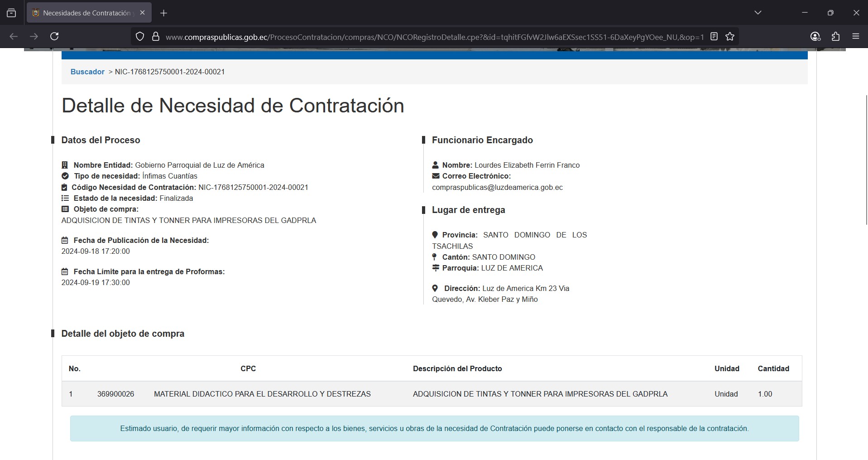Image resolution: width=868 pixels, height=460 pixels.
Task: Click the quantity value 1.00
Action: [765, 394]
